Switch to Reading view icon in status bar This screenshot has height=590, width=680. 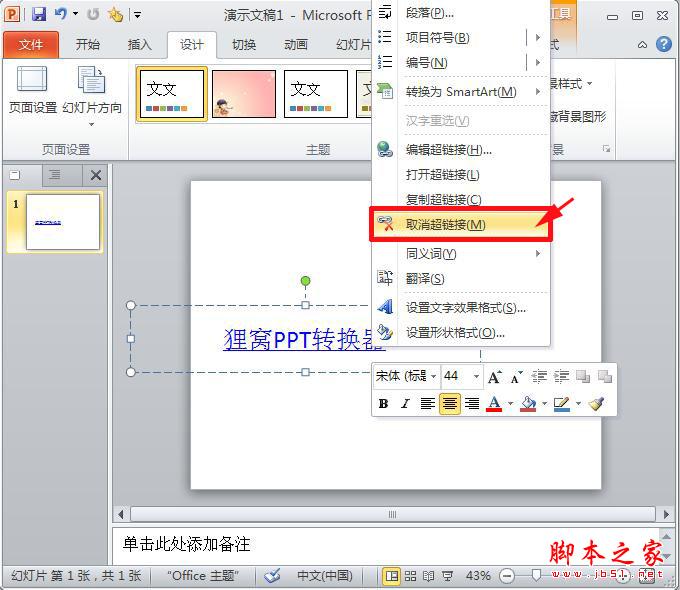[428, 576]
